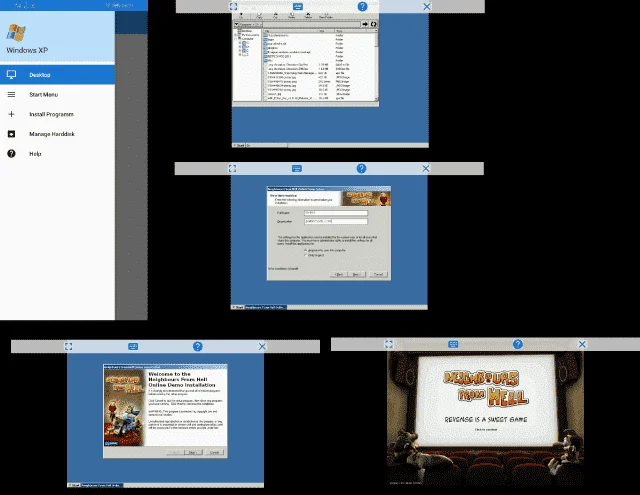640x495 pixels.
Task: Click Cancel in the Welcome installer dialog
Action: tap(214, 452)
